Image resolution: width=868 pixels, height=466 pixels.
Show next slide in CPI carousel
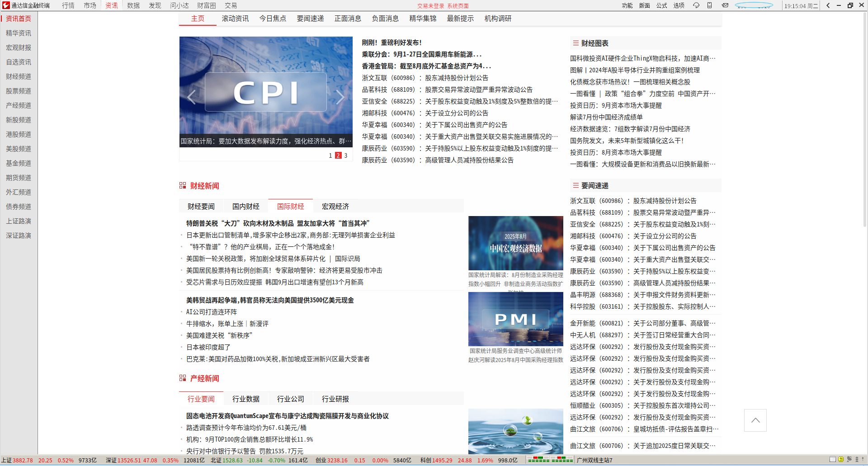(340, 97)
